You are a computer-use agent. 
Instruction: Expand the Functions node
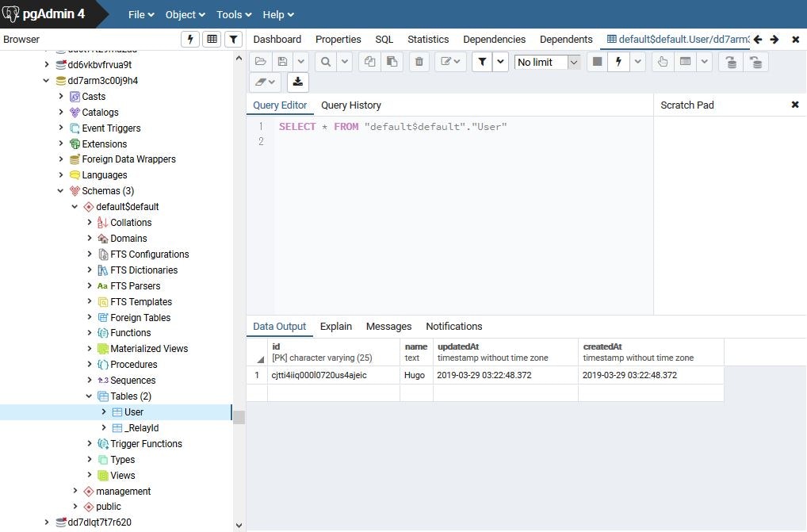(89, 332)
